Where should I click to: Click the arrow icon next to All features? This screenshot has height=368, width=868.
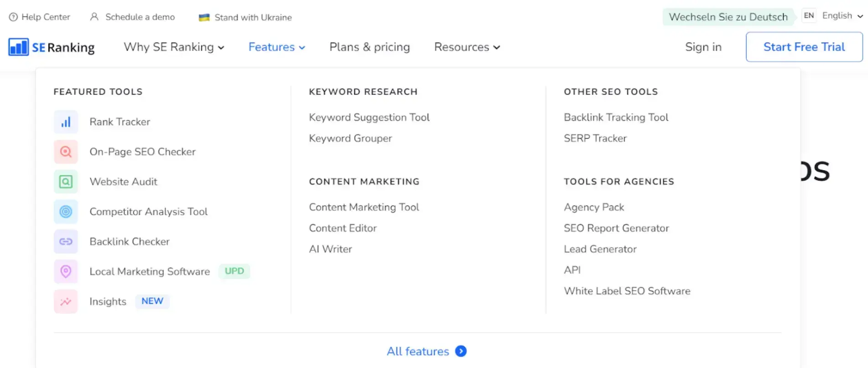click(461, 351)
